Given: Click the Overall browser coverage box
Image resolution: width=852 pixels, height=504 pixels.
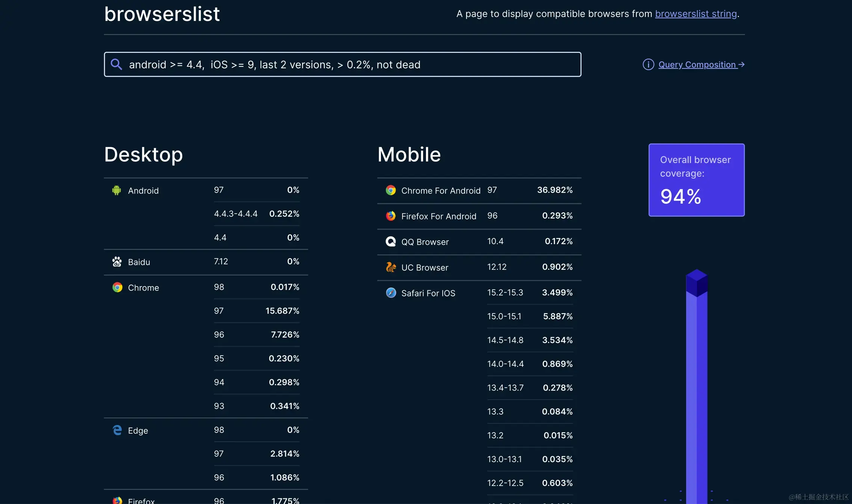Looking at the screenshot, I should pos(696,180).
